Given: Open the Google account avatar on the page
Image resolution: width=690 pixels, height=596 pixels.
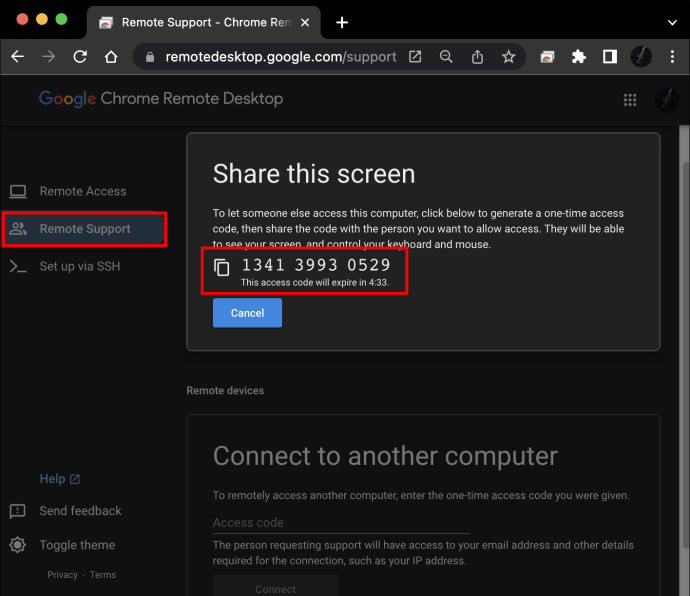Looking at the screenshot, I should [667, 99].
